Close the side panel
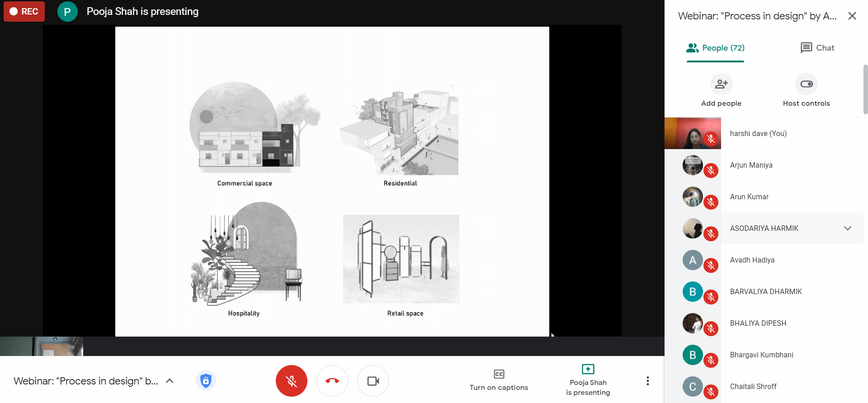Image resolution: width=868 pixels, height=403 pixels. pyautogui.click(x=852, y=16)
